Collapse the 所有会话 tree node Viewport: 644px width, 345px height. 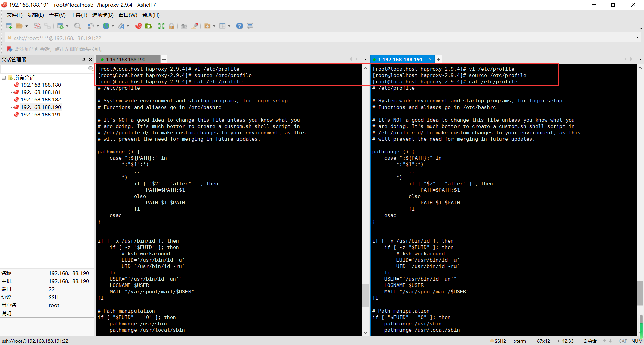(4, 78)
